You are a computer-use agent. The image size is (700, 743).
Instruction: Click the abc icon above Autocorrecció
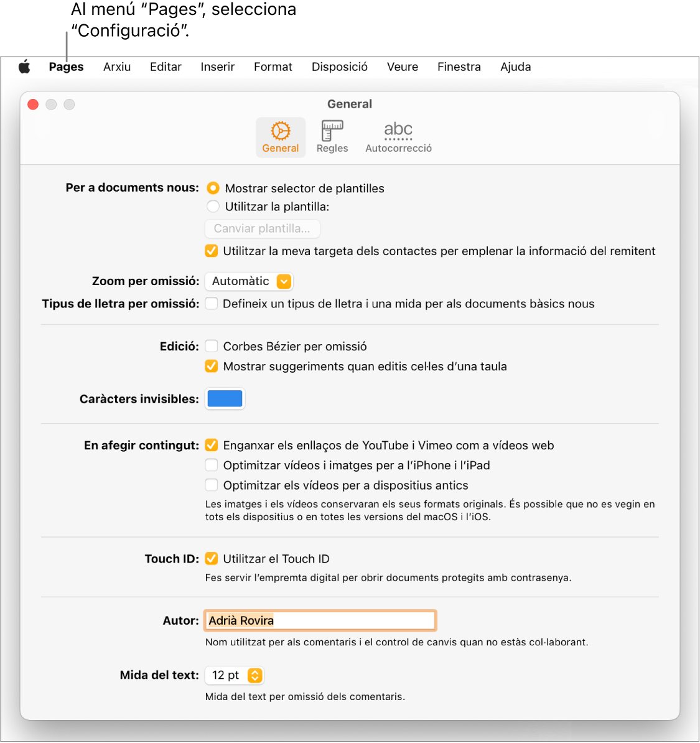[398, 129]
